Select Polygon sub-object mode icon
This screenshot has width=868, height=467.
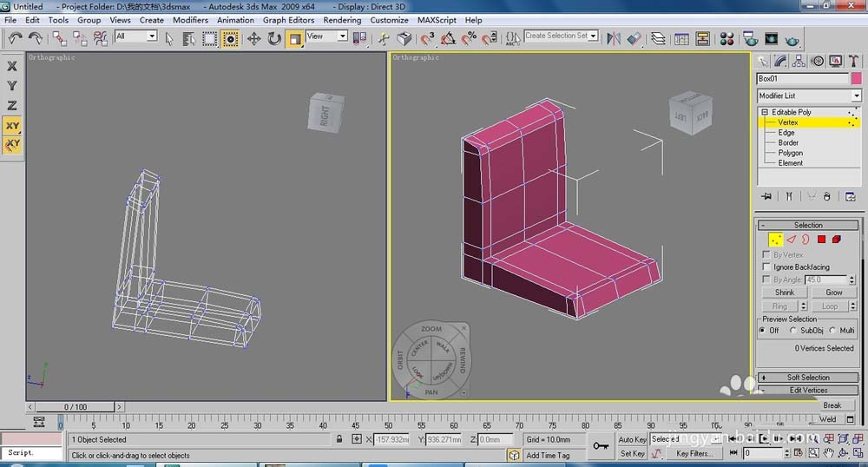tap(821, 239)
